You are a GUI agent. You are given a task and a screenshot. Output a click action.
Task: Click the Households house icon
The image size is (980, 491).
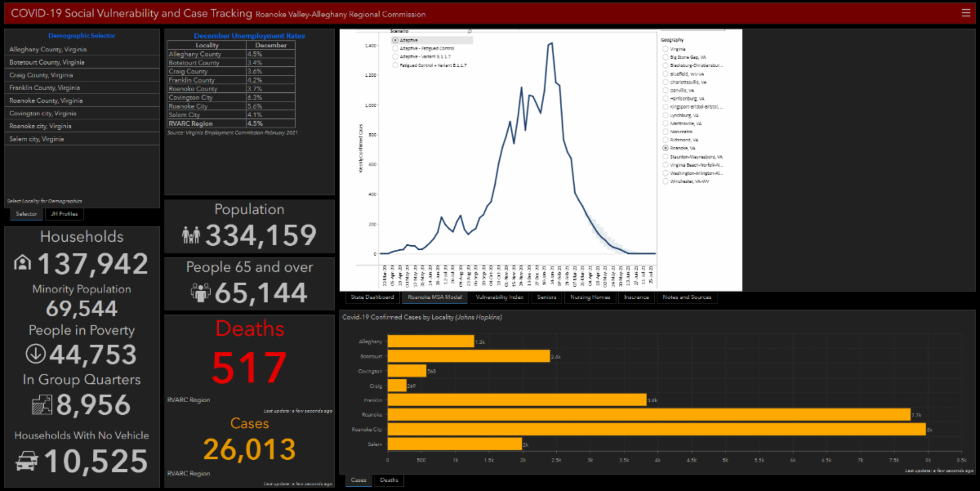click(22, 263)
